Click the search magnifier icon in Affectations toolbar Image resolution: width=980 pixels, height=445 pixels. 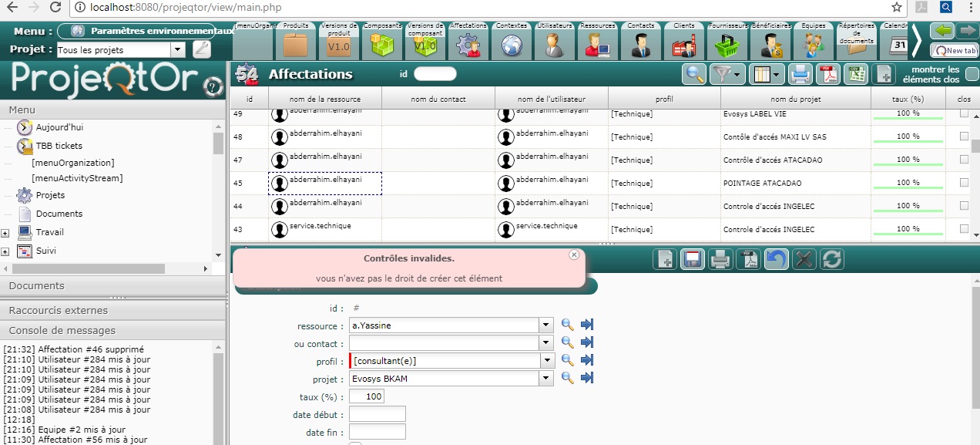[694, 74]
